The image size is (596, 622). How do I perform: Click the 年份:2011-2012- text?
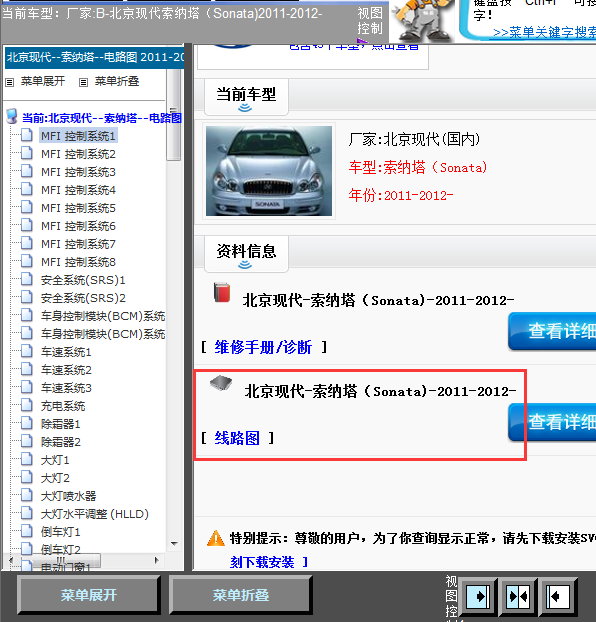coord(401,195)
